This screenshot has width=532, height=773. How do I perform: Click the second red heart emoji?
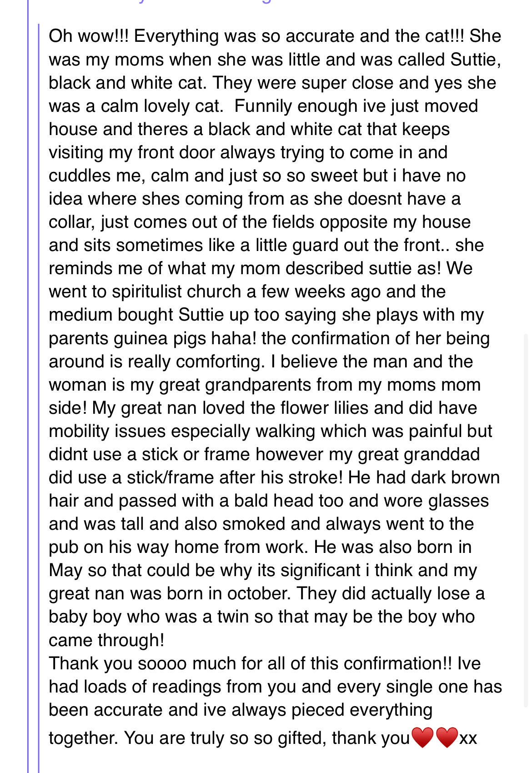[447, 738]
